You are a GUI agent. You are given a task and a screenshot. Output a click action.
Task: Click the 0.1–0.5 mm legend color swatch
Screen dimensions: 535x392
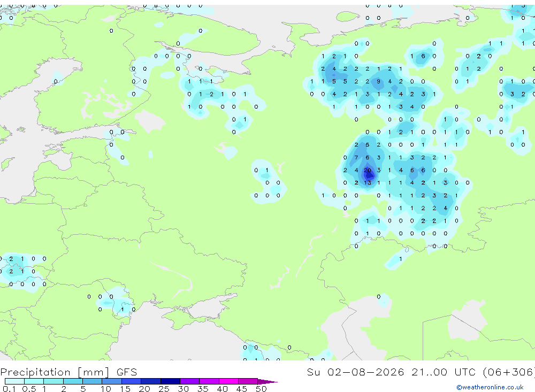point(14,381)
